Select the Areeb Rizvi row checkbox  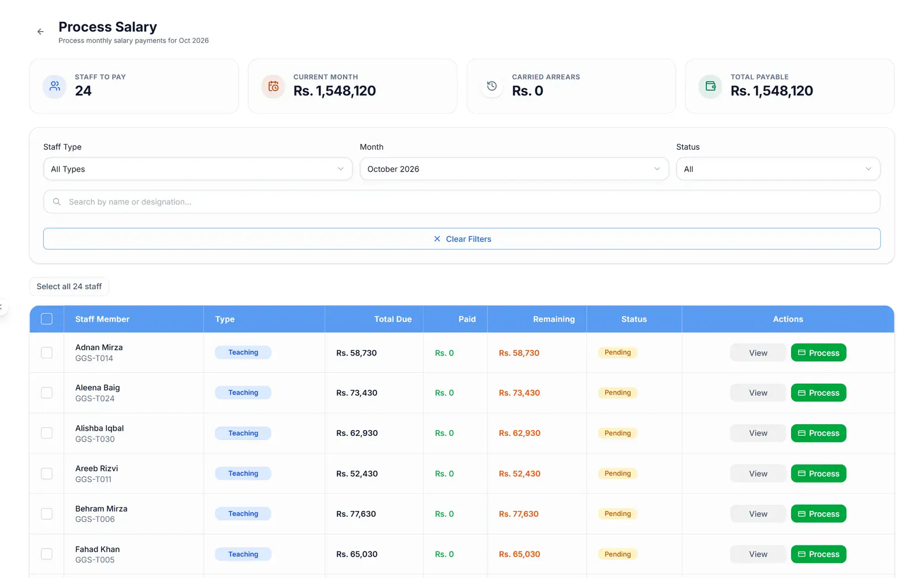pyautogui.click(x=47, y=473)
